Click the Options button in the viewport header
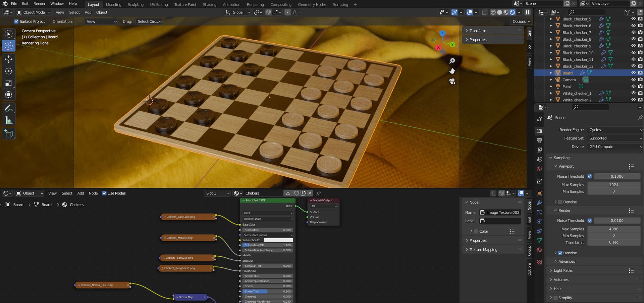The image size is (644, 303). click(521, 21)
